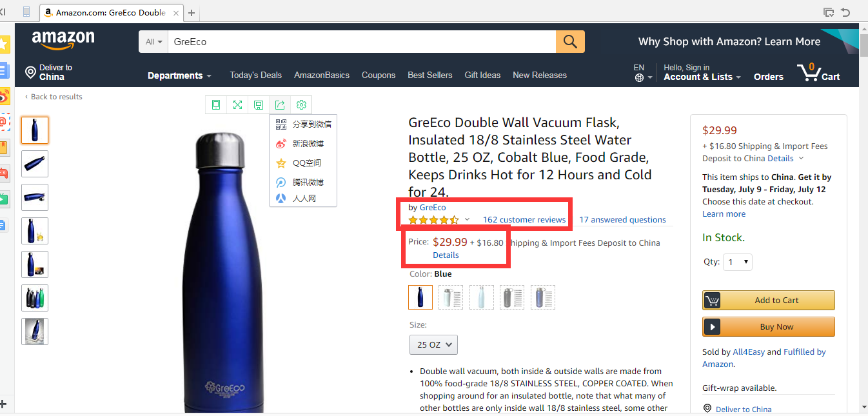Select QQ空间 from share menu
The height and width of the screenshot is (416, 868).
point(306,163)
